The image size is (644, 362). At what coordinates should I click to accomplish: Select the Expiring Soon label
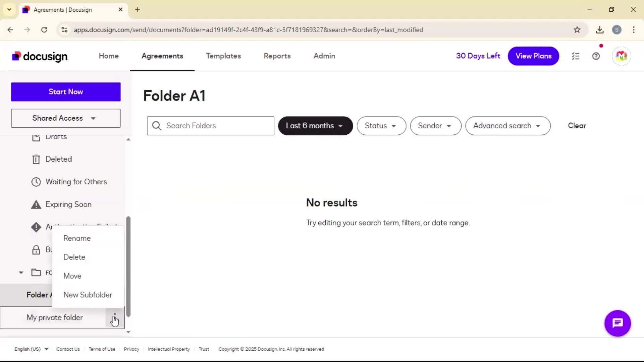[x=68, y=204]
